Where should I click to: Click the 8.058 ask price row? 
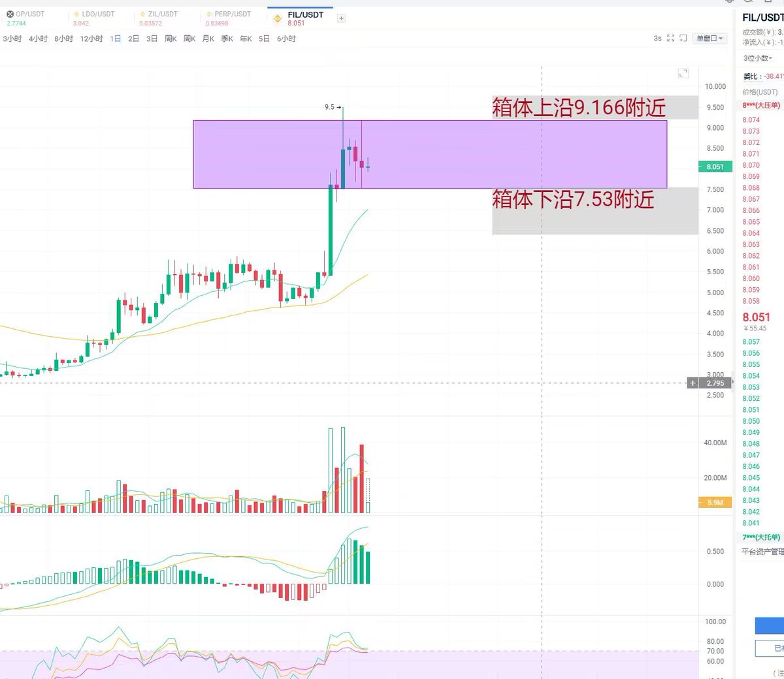tap(751, 301)
